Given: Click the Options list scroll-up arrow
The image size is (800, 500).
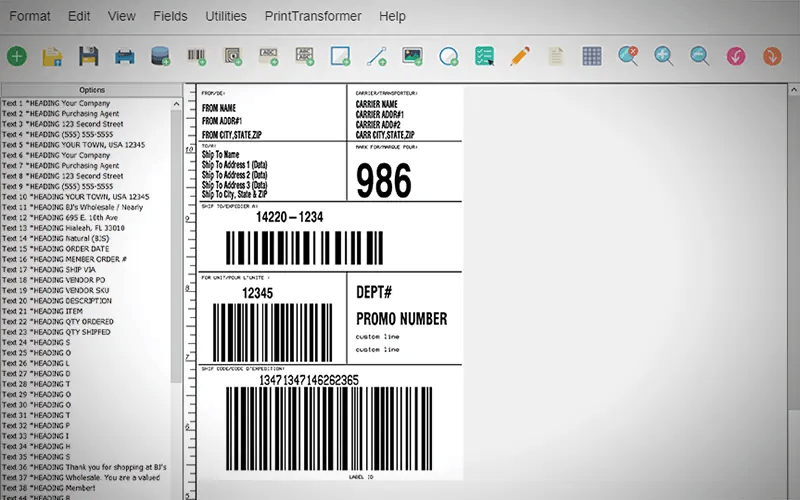Looking at the screenshot, I should click(177, 104).
